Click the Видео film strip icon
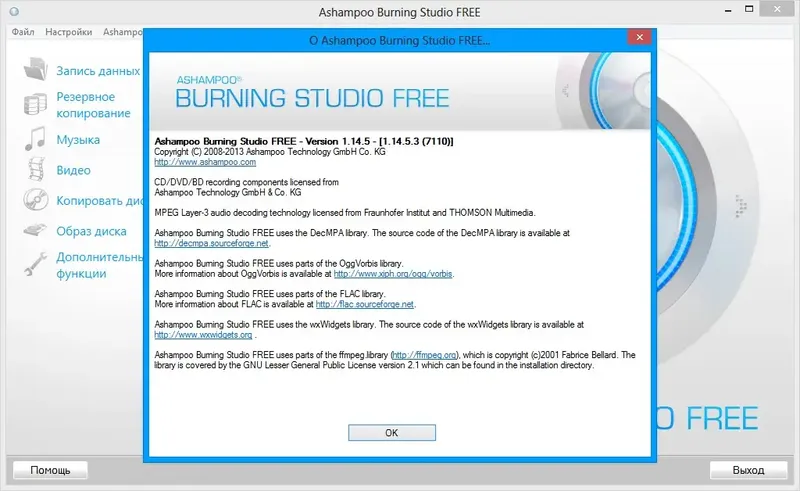800x491 pixels. click(36, 169)
